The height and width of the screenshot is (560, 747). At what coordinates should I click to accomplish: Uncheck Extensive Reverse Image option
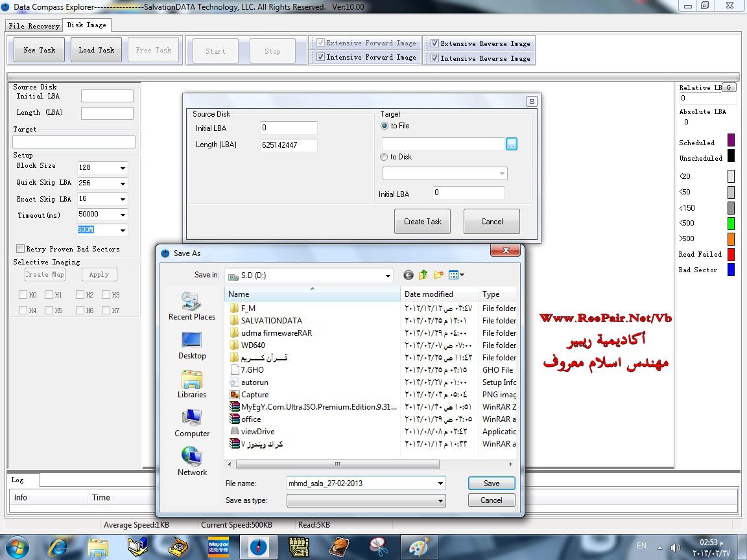(x=434, y=43)
